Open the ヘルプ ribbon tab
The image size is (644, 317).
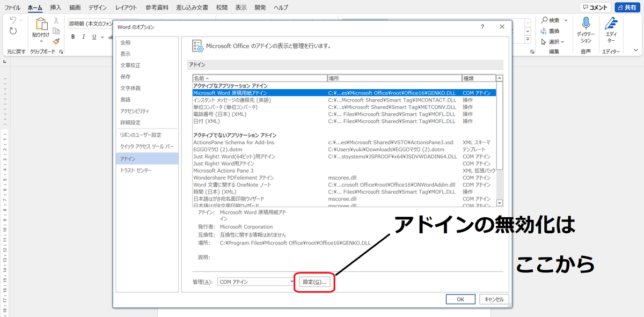click(x=281, y=8)
